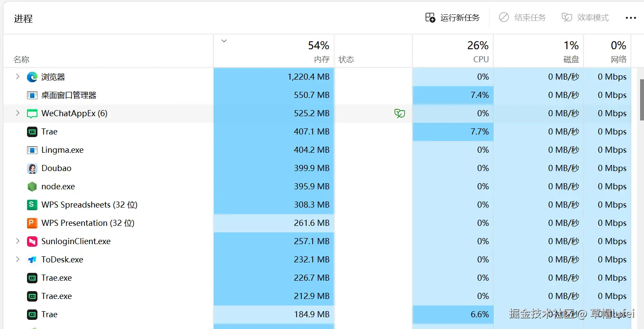Expand the SunloginClient.exe process group
This screenshot has height=329, width=644.
17,241
